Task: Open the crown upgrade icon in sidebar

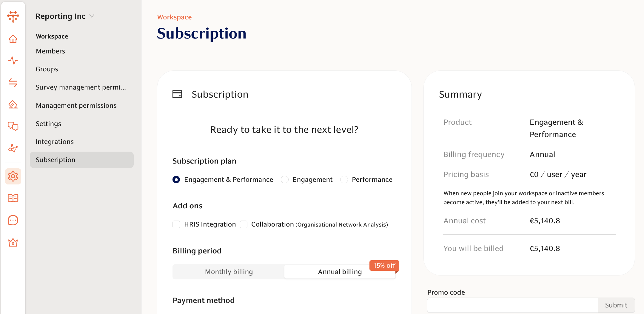Action: tap(13, 242)
